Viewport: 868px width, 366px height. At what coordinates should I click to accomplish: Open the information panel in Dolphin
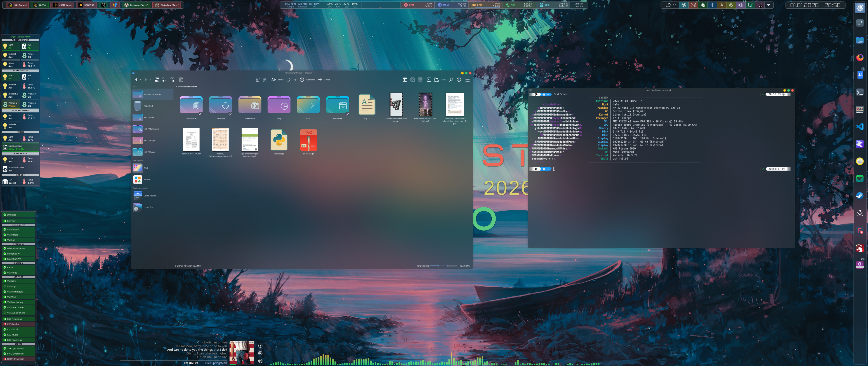459,80
